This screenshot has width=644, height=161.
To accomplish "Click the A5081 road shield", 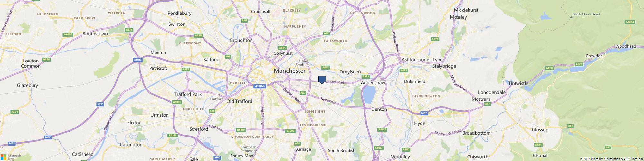I will 177,102.
